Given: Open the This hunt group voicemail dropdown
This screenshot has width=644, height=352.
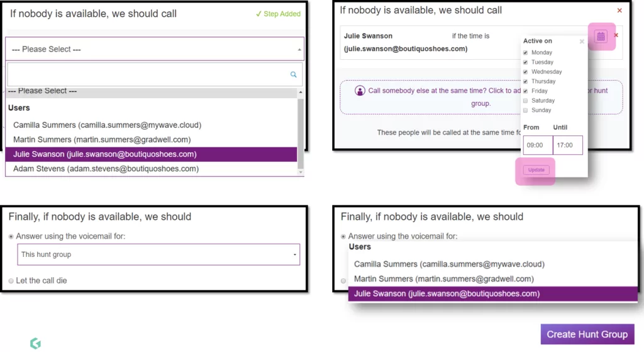Looking at the screenshot, I should tap(158, 254).
